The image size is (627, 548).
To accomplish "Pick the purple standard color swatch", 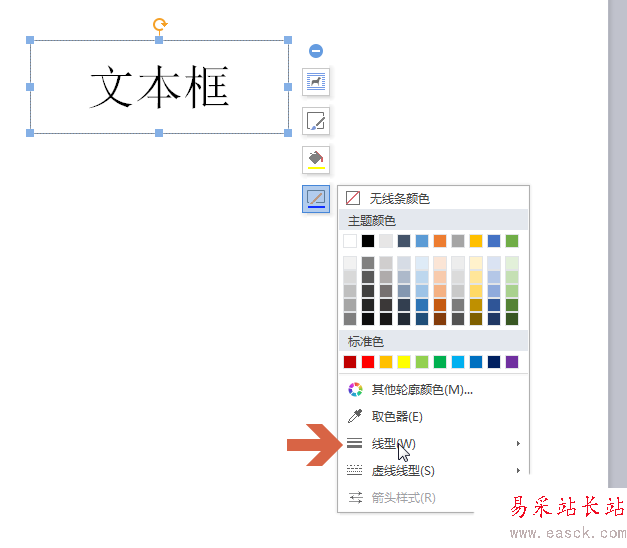I will point(512,362).
